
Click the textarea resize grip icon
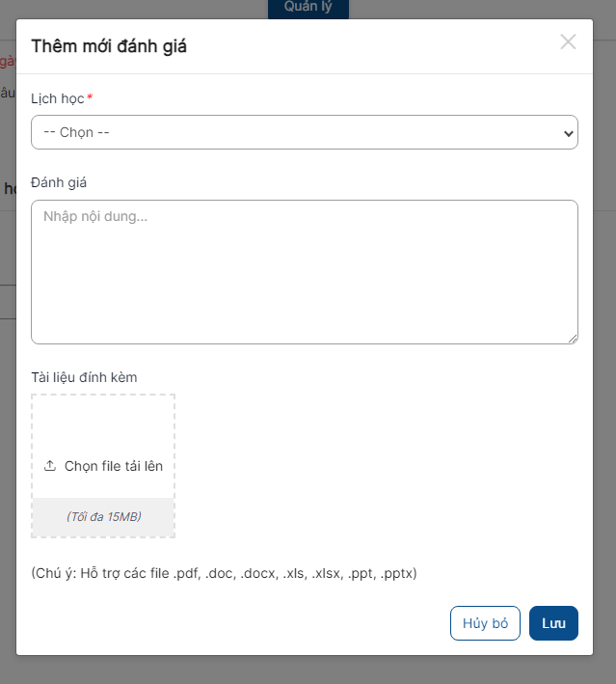(573, 339)
